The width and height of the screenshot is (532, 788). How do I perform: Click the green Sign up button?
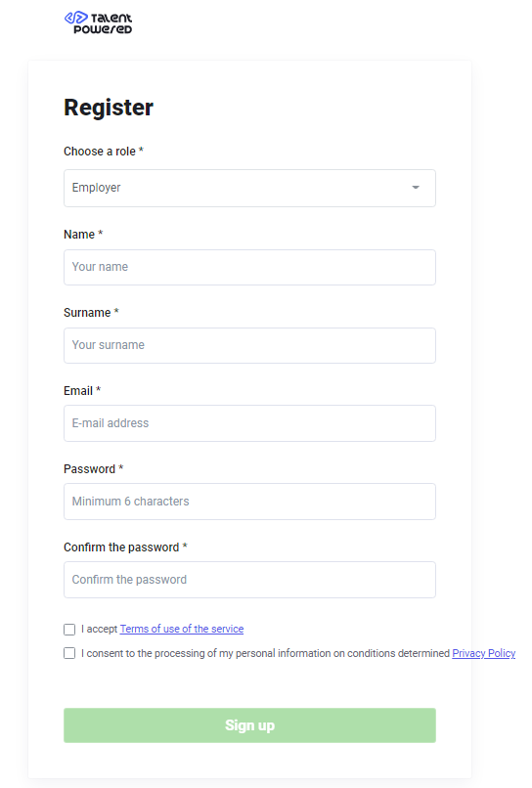pyautogui.click(x=249, y=725)
